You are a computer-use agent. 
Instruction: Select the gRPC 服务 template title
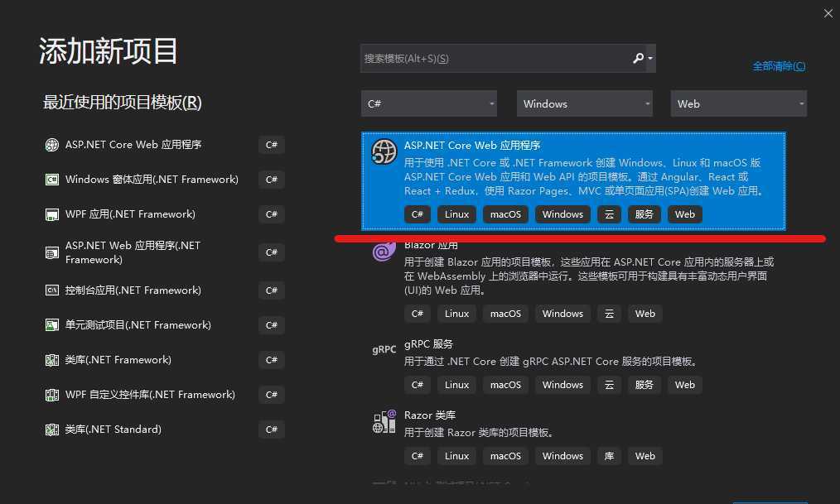(x=428, y=344)
